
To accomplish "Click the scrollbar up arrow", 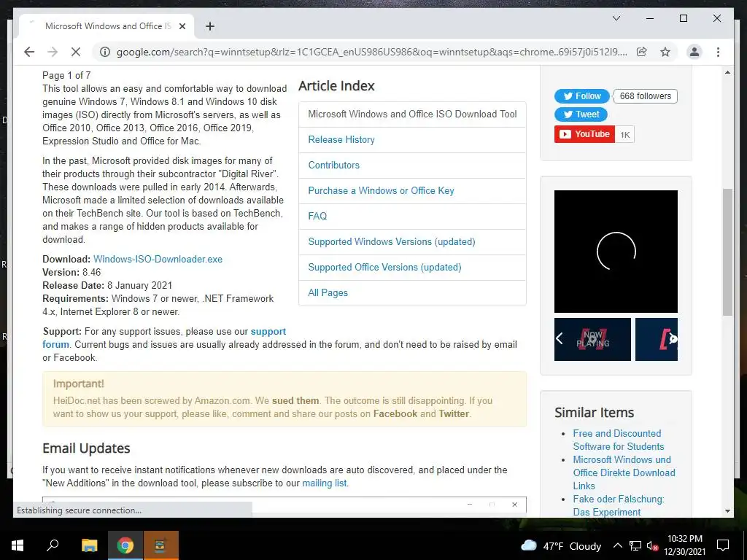I will (727, 72).
